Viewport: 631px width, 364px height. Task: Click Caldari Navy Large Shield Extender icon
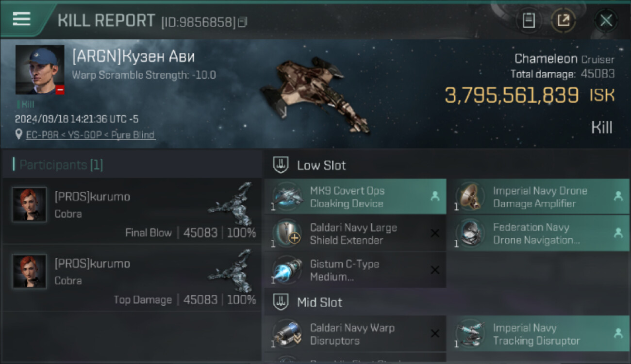(287, 233)
